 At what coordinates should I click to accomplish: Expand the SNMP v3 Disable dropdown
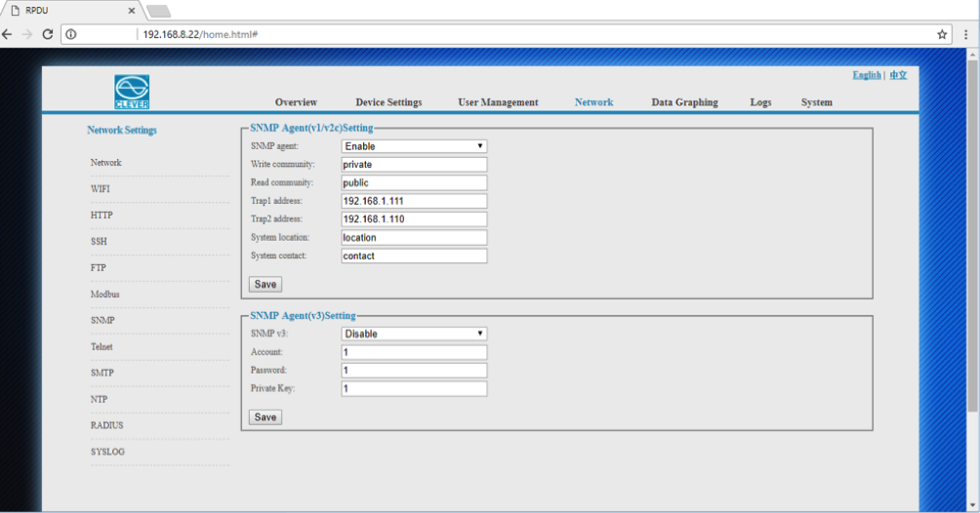coord(414,334)
